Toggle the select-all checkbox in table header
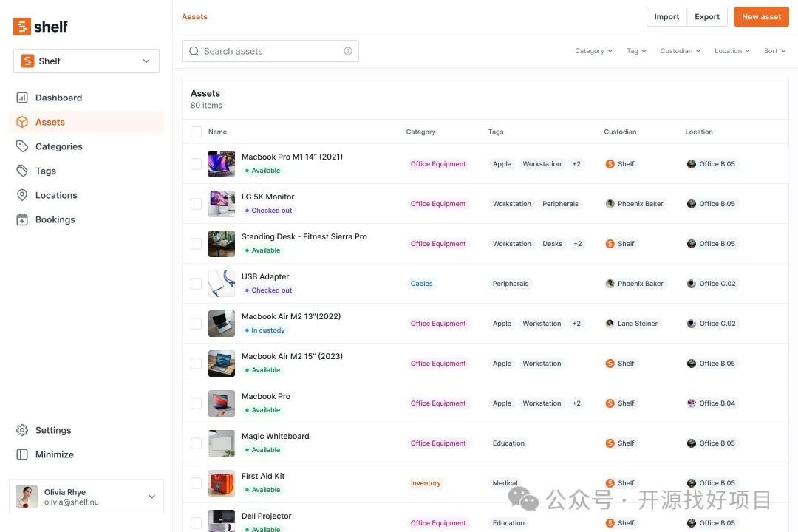The height and width of the screenshot is (532, 798). tap(196, 132)
